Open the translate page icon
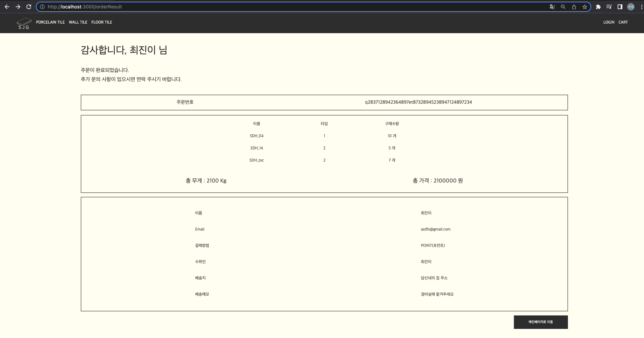The height and width of the screenshot is (338, 644). tap(552, 7)
